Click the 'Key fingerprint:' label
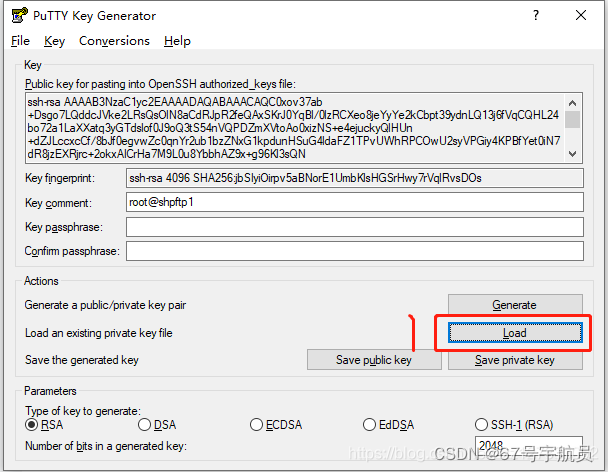 60,178
